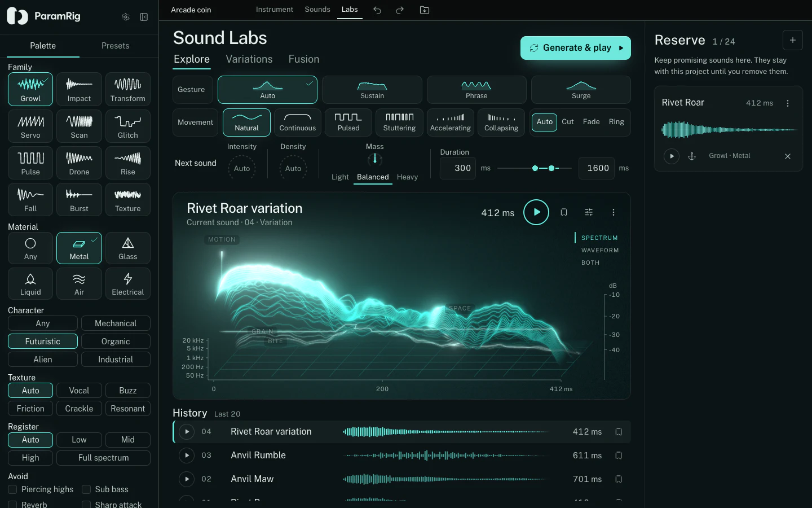This screenshot has width=812, height=508.
Task: Expand the Generate & play arrow
Action: coord(621,48)
